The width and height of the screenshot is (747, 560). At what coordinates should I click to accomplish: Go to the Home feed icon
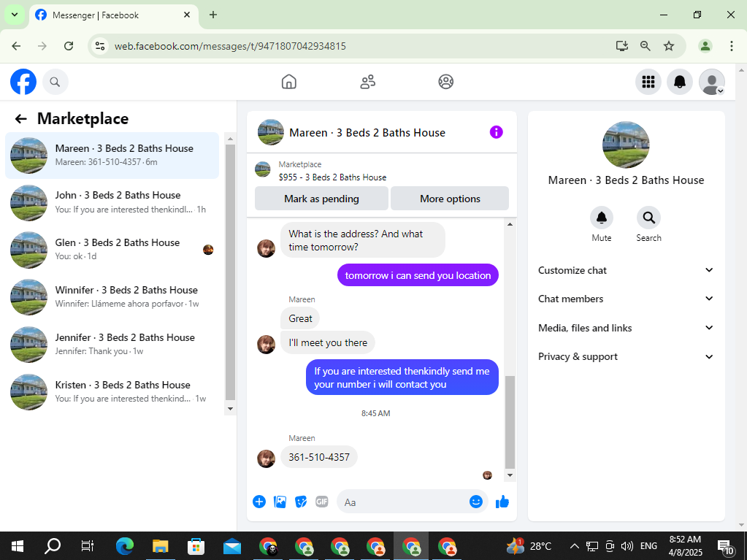[288, 82]
